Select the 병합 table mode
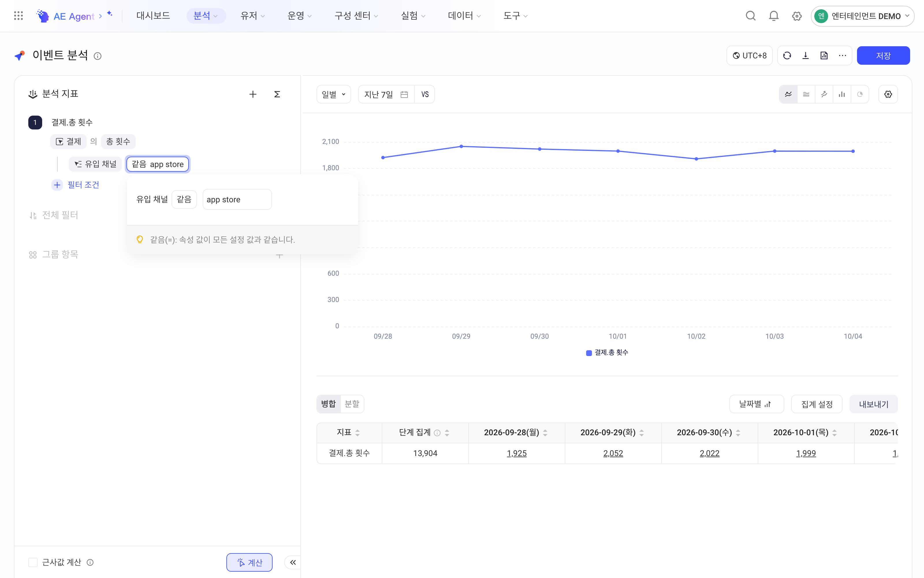This screenshot has height=578, width=924. click(328, 404)
